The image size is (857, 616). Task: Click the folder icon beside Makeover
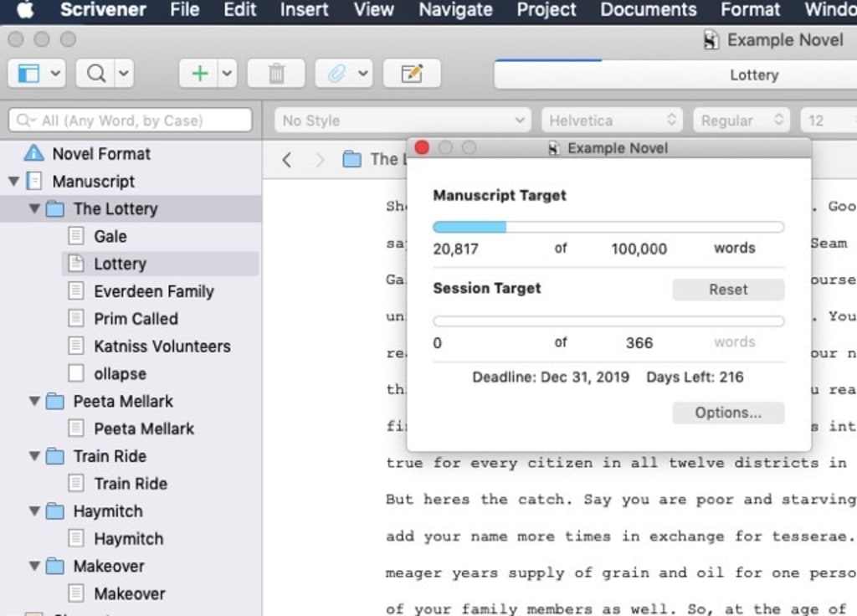pos(54,566)
